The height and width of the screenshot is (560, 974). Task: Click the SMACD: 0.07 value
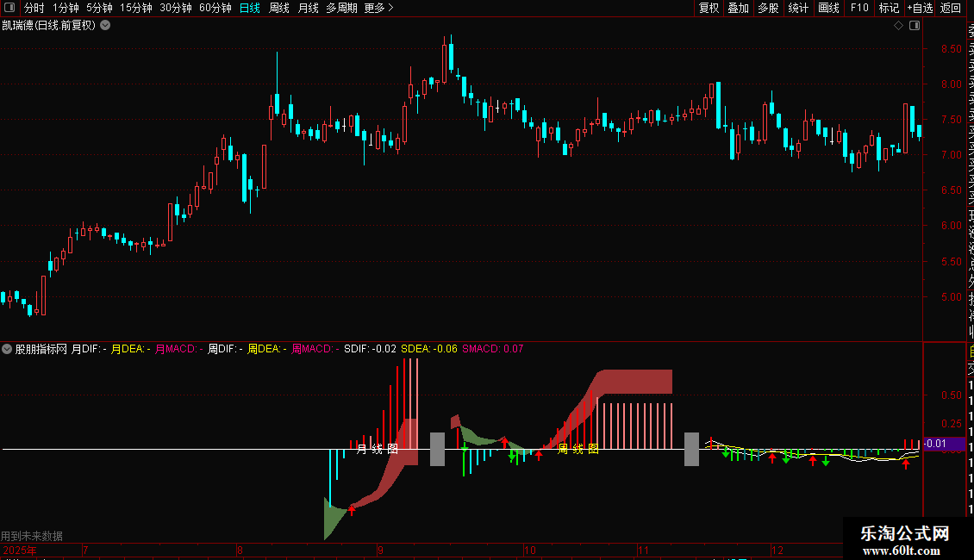492,349
